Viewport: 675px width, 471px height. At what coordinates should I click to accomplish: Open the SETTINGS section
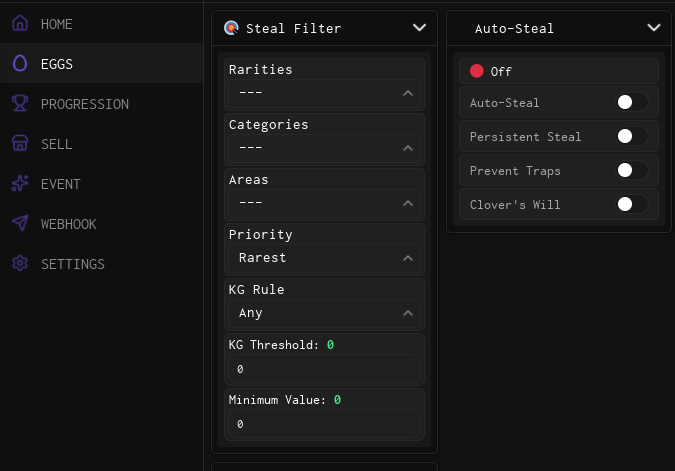pyautogui.click(x=102, y=263)
